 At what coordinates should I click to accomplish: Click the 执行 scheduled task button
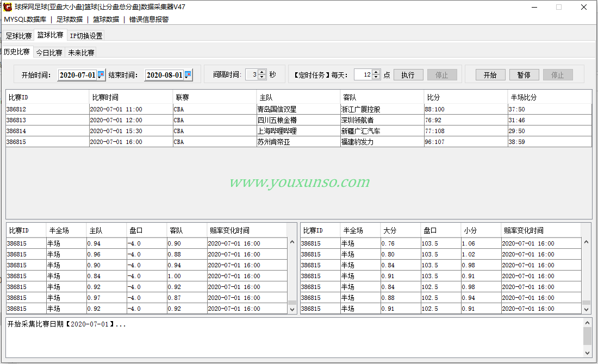coord(408,75)
